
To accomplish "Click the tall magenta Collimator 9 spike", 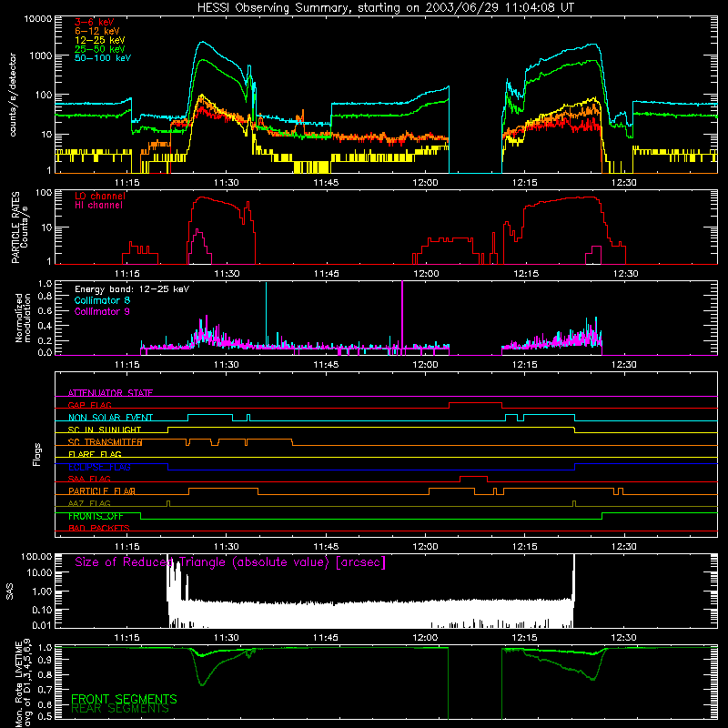I will tap(402, 316).
